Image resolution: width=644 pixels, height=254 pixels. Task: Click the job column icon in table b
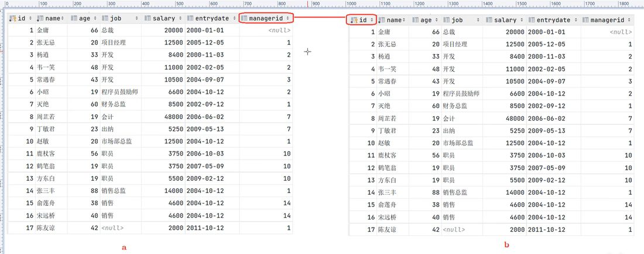(x=447, y=20)
